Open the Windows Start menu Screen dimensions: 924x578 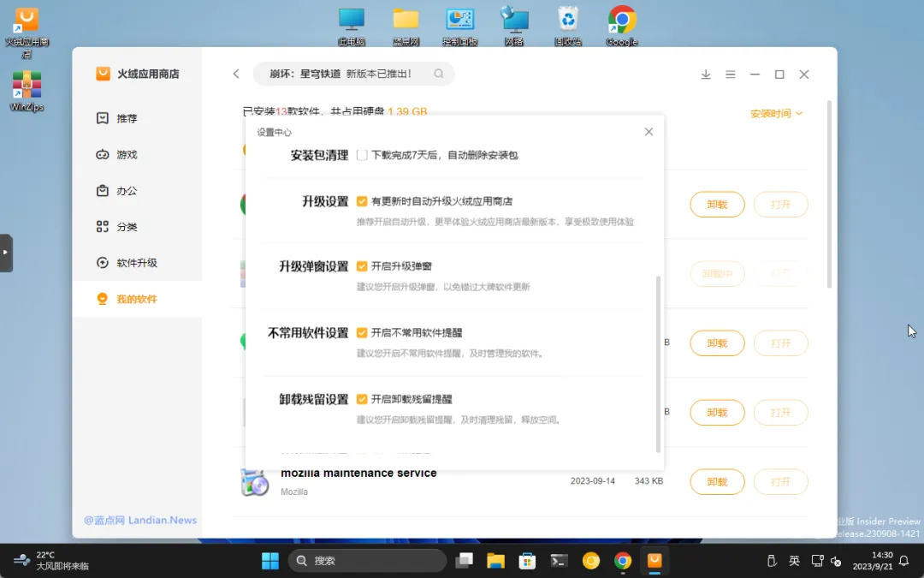[x=269, y=560]
